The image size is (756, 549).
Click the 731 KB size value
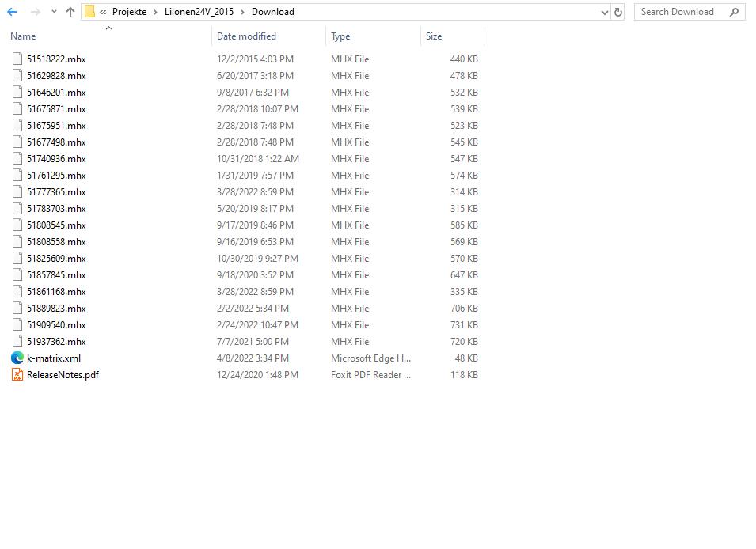click(x=465, y=325)
